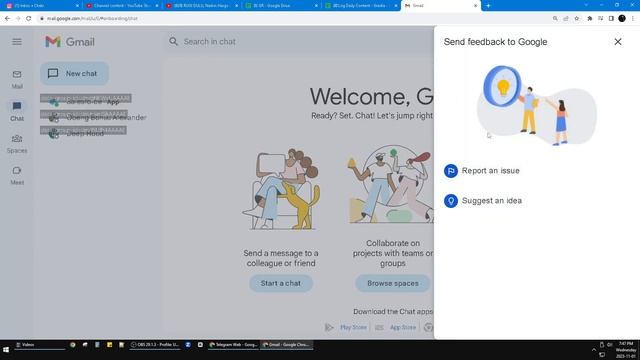
Task: Click the blue flag icon beside Report an issue
Action: click(451, 171)
